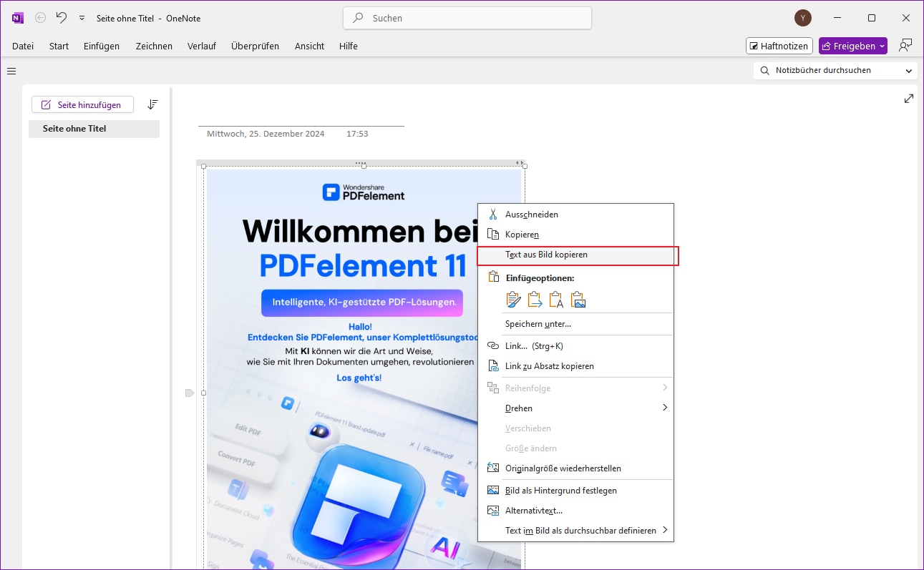Switch to the Einfügen tab
Screen dimensions: 924x570
102,46
